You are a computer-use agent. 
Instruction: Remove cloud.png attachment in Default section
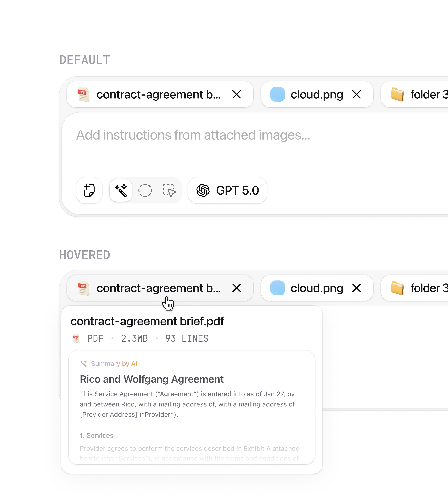(357, 94)
